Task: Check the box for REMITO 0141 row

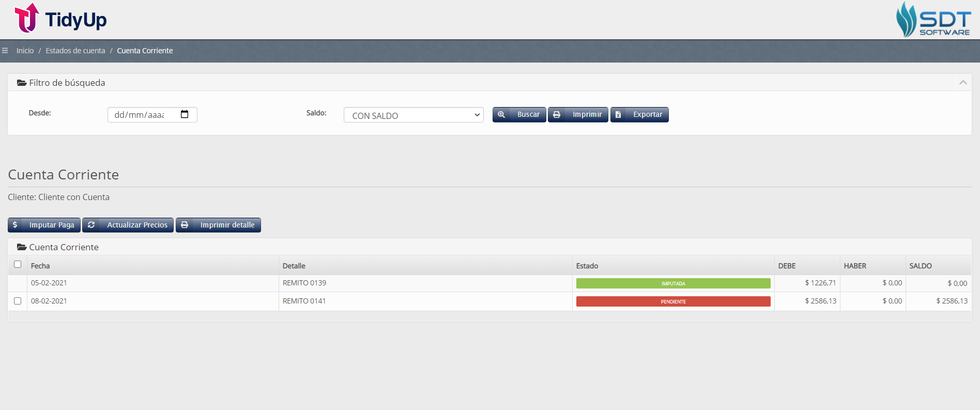Action: [18, 301]
